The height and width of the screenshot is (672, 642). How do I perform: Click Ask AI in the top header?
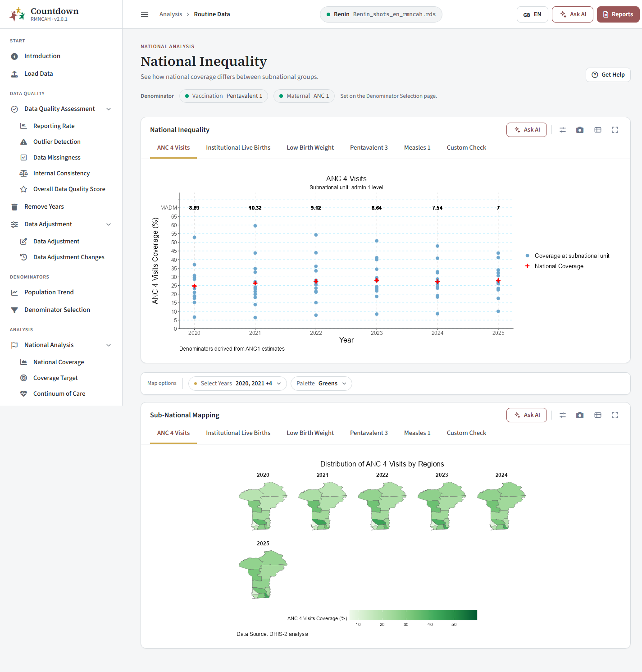(x=573, y=14)
